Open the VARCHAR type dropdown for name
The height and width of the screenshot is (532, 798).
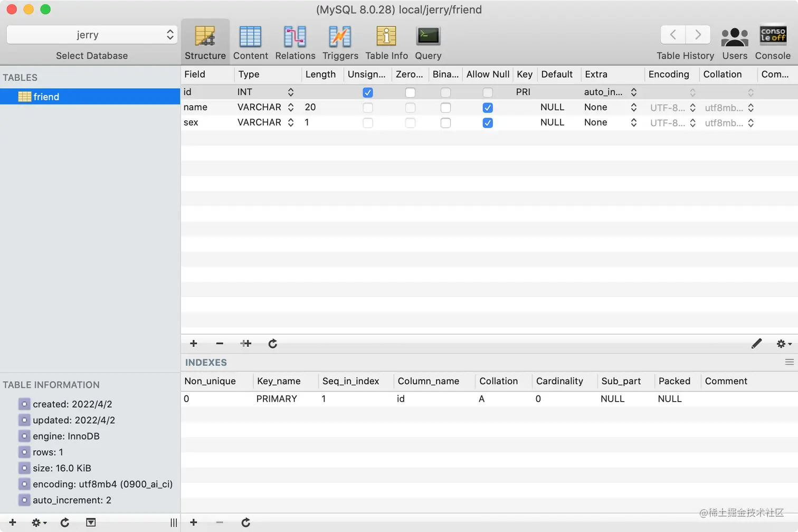click(x=290, y=107)
